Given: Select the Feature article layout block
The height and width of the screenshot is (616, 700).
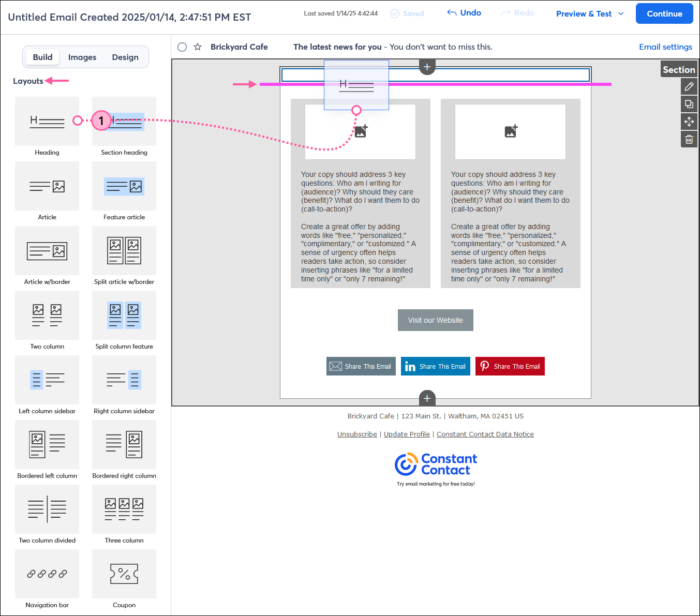Looking at the screenshot, I should 124,186.
